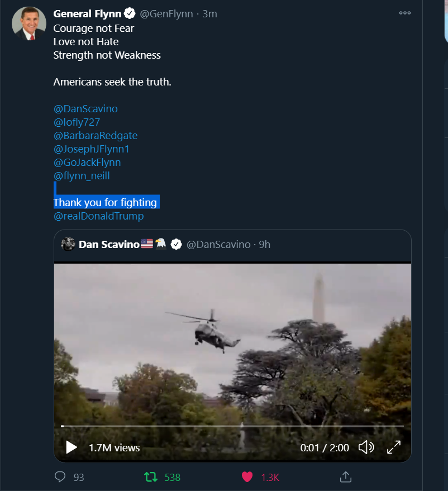The height and width of the screenshot is (491, 448).
Task: Open the @realDonaldTrump mention link
Action: coord(99,216)
